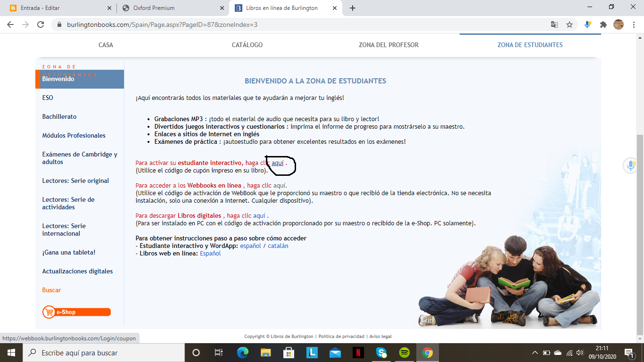644x362 pixels.
Task: Click the microphone extension icon in toolbar
Action: click(588, 25)
